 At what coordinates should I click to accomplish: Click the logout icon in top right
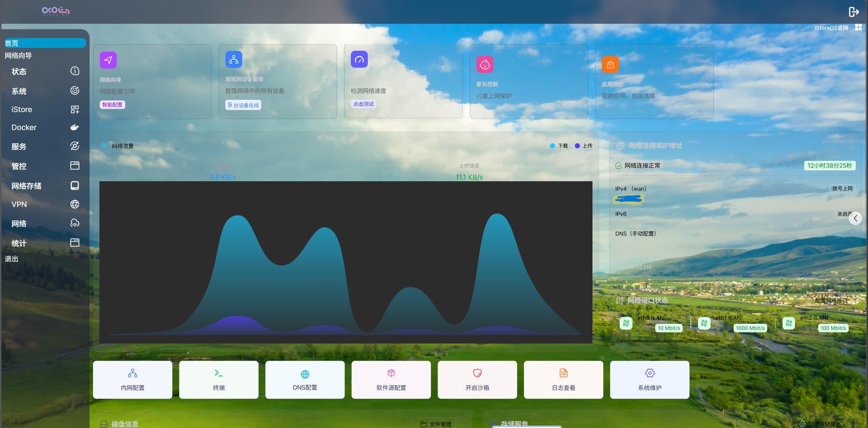853,12
